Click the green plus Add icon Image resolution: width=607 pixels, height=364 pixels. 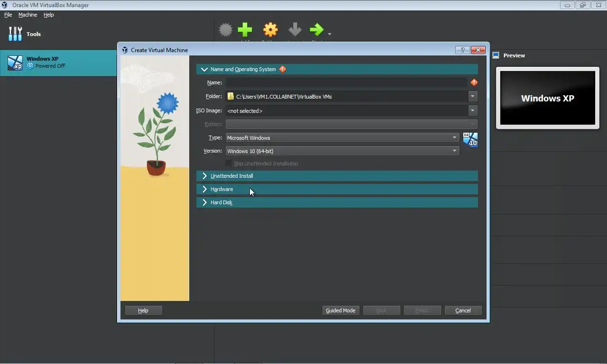pos(245,30)
